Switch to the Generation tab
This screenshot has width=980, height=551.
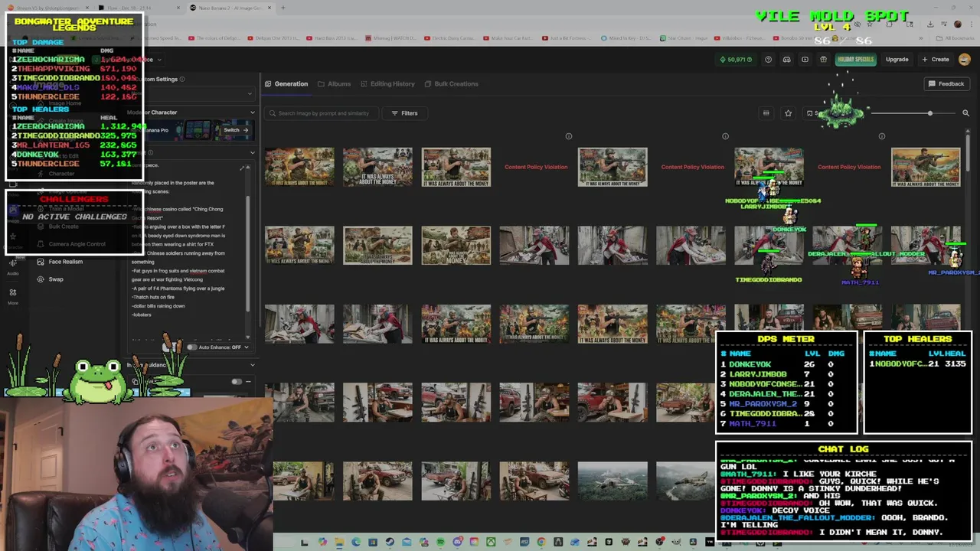(286, 84)
